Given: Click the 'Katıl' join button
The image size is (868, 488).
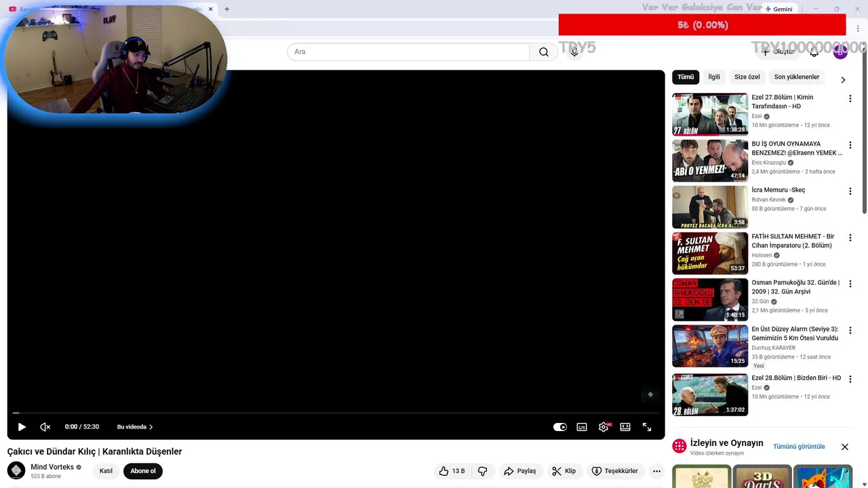Looking at the screenshot, I should coord(106,471).
